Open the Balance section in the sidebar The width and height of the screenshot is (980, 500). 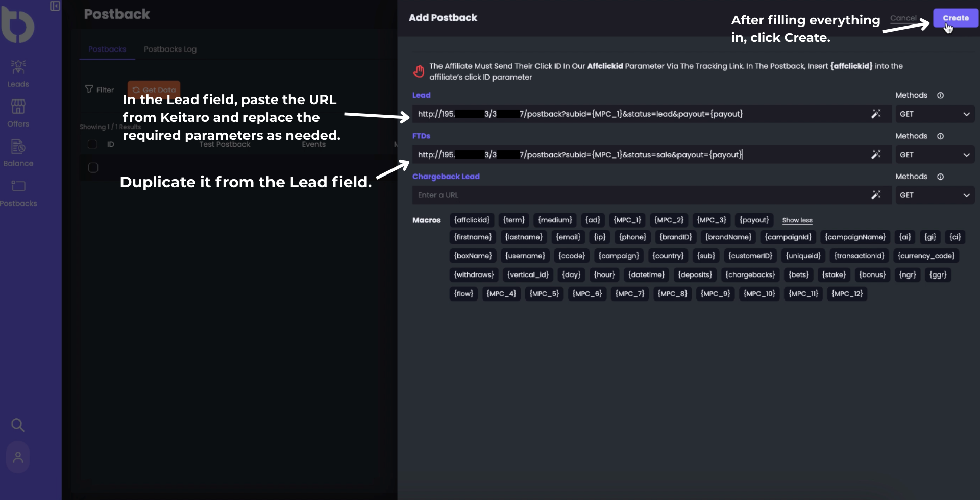coord(18,152)
